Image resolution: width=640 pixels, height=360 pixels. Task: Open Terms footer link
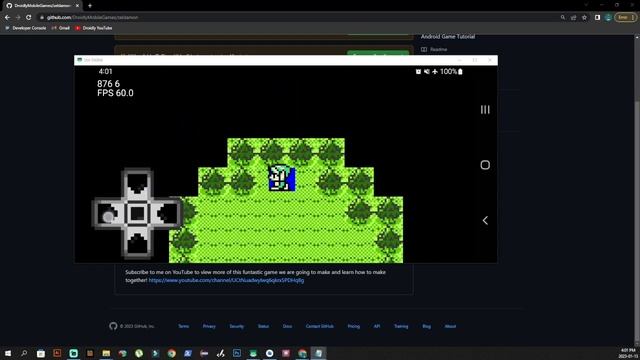click(184, 327)
